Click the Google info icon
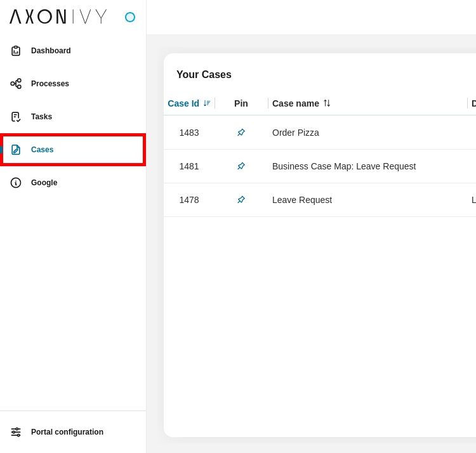This screenshot has height=453, width=476. [16, 183]
